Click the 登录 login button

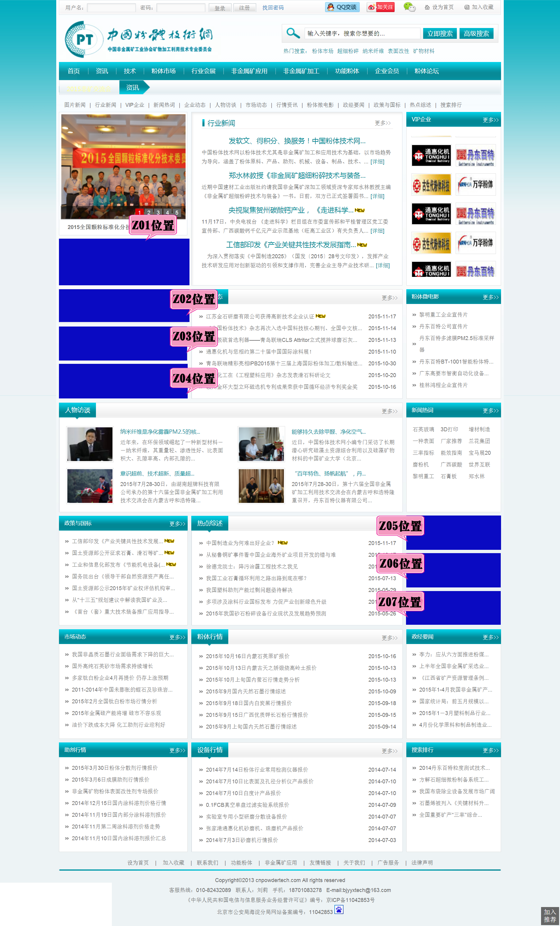pos(220,8)
